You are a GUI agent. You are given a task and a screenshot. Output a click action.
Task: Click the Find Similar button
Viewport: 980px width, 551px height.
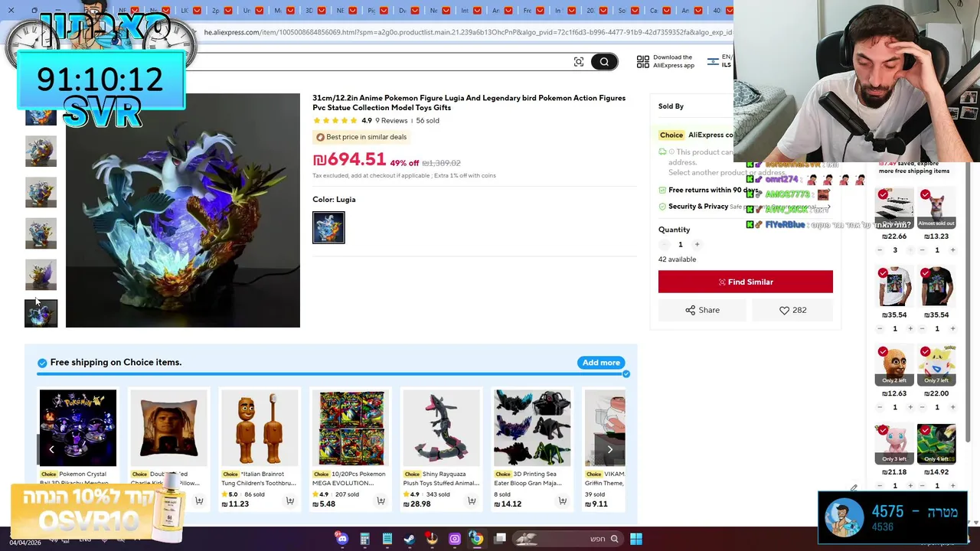(746, 282)
